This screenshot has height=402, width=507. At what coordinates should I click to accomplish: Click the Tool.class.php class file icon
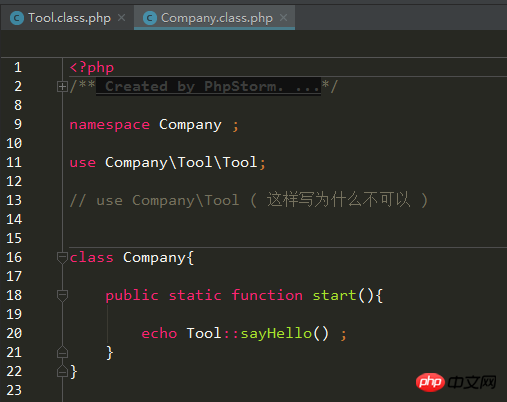pos(17,18)
